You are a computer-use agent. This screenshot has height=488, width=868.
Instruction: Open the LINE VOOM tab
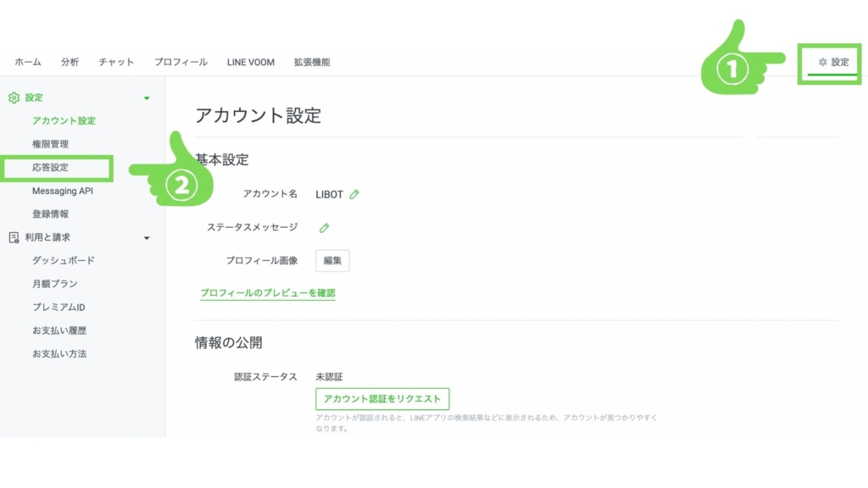(250, 63)
